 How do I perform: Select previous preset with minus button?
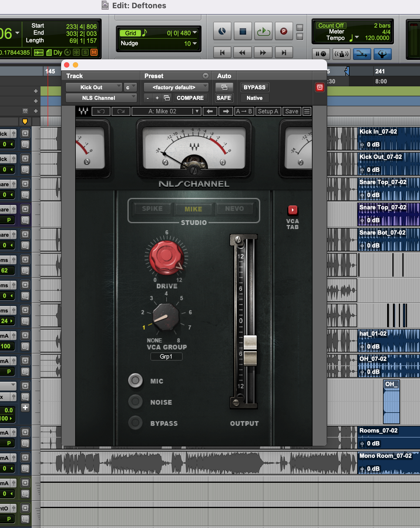tap(148, 98)
